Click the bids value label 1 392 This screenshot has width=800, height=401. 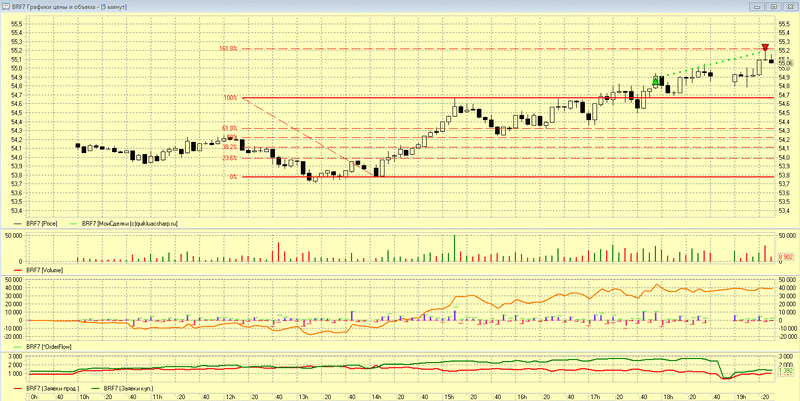click(x=785, y=371)
